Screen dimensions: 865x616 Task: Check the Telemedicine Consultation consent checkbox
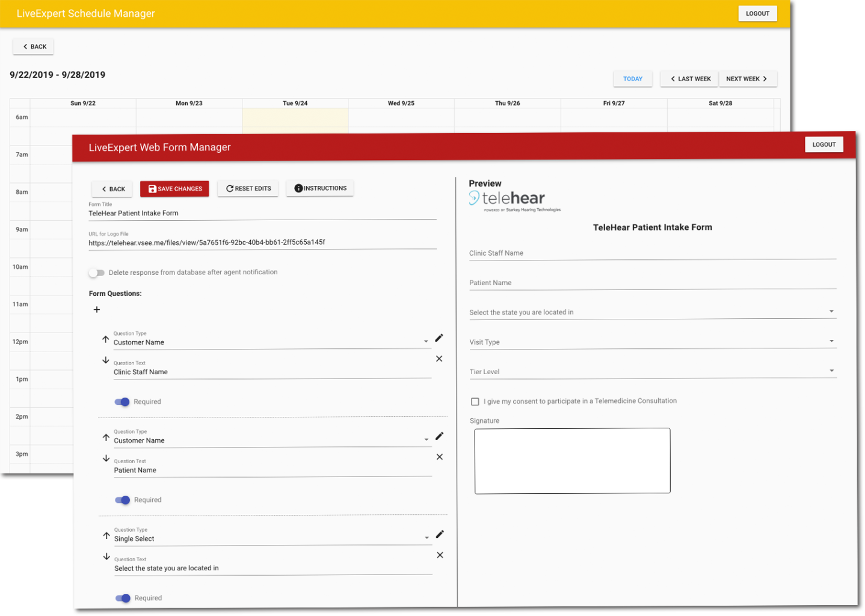point(475,402)
